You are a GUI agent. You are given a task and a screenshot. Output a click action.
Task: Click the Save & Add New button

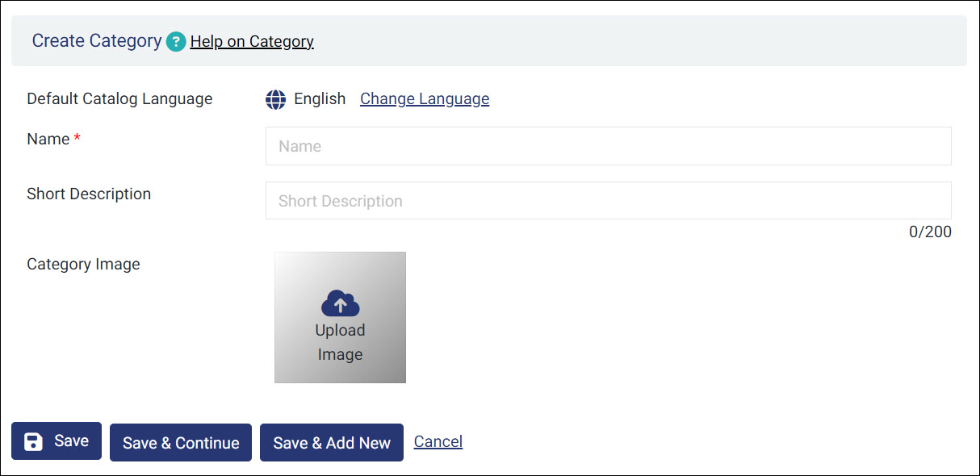[x=332, y=443]
